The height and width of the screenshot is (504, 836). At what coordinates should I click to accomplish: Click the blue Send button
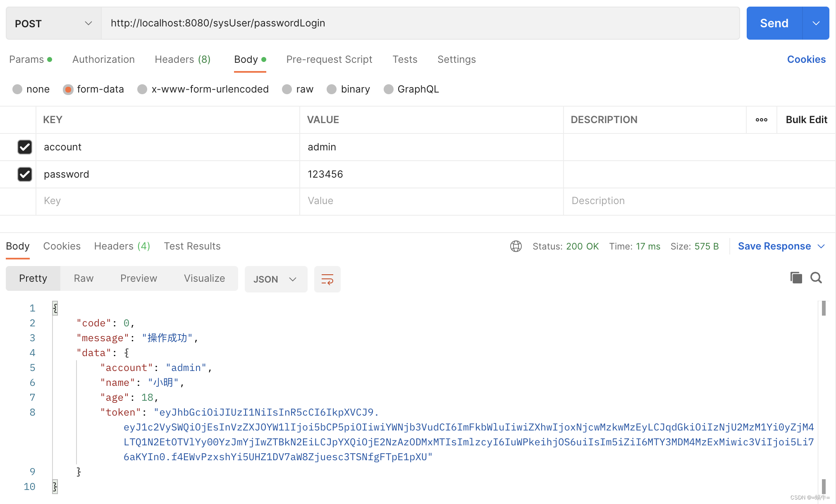click(x=774, y=23)
